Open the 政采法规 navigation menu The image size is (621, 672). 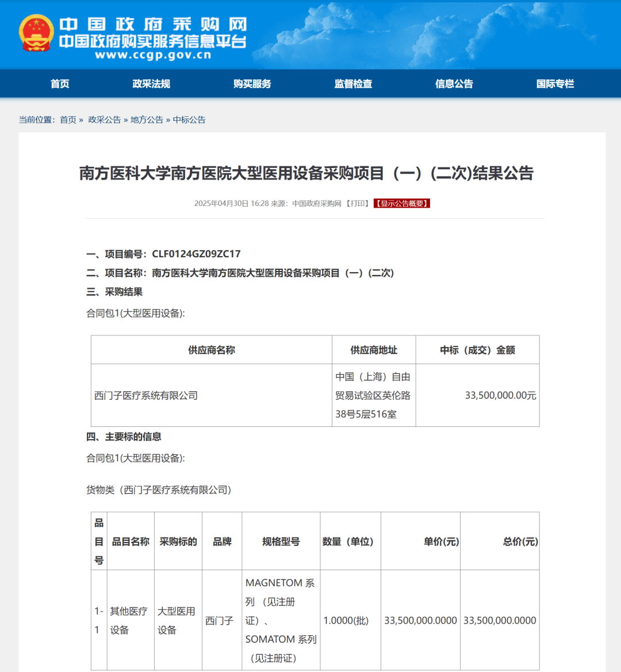tap(151, 83)
